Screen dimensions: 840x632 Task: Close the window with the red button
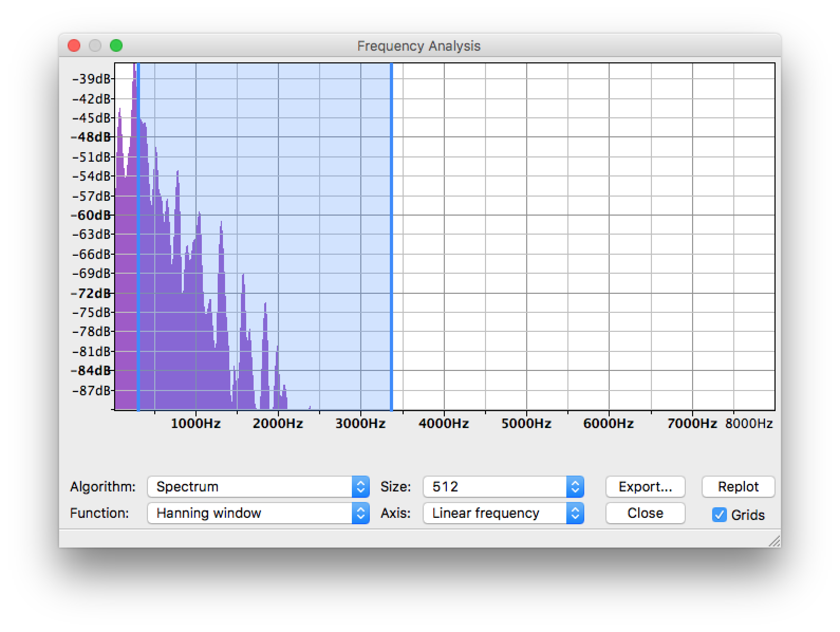[x=74, y=46]
